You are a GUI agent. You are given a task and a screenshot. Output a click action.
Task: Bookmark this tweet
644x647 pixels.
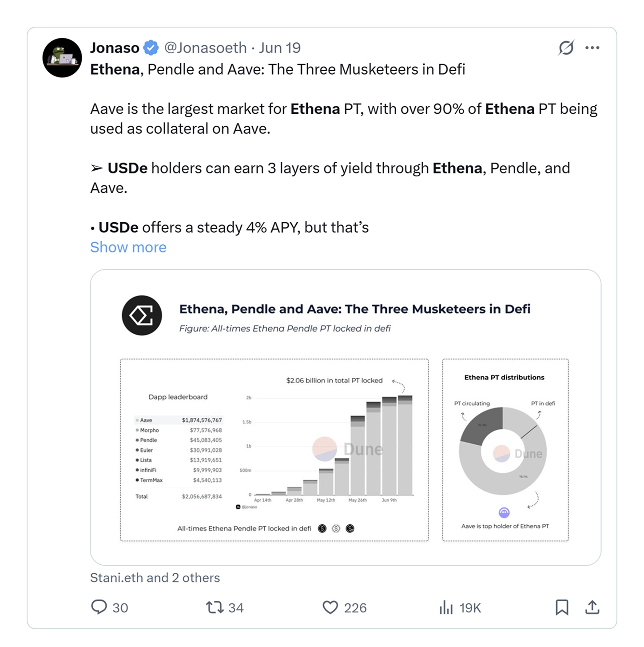point(562,607)
